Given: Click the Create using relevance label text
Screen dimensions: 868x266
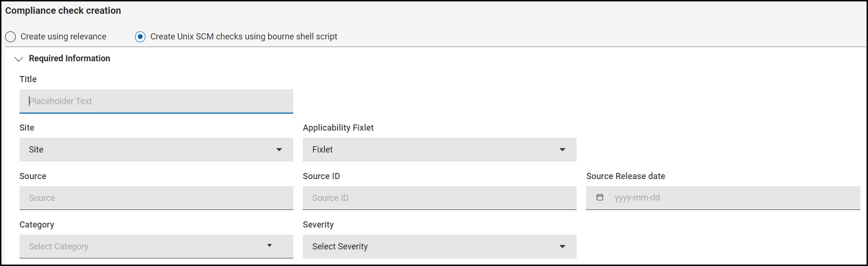Looking at the screenshot, I should pos(63,37).
